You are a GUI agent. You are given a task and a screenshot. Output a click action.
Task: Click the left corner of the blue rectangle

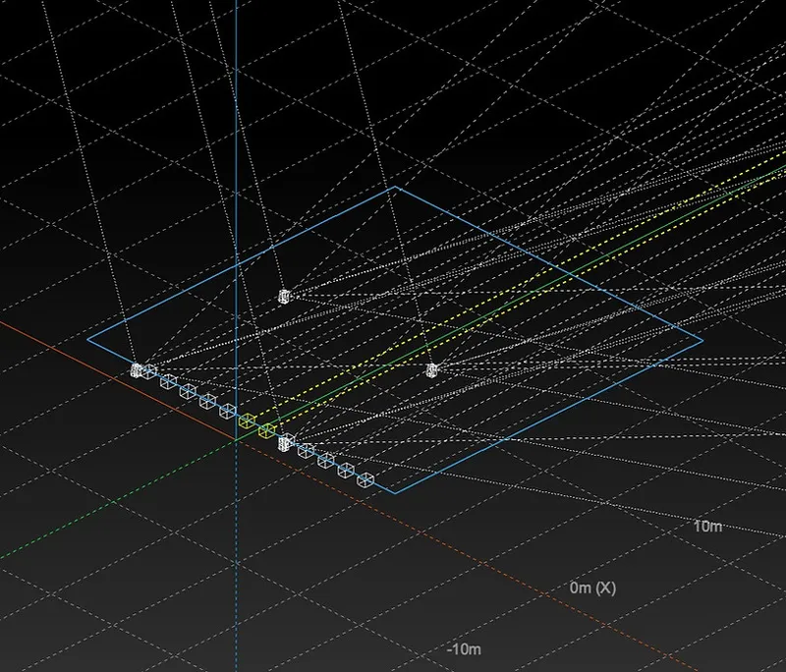click(87, 340)
